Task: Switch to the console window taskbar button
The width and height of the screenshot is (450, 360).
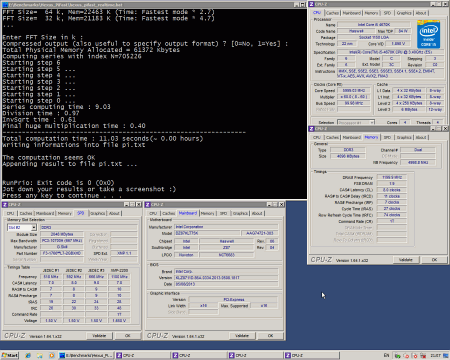Action: [86, 355]
